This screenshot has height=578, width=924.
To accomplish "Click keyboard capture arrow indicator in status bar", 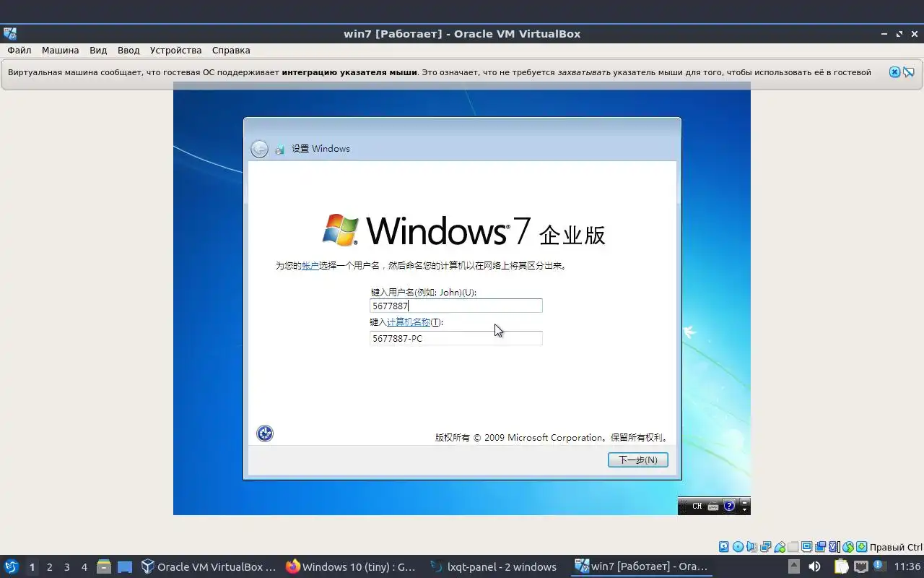I will 861,547.
